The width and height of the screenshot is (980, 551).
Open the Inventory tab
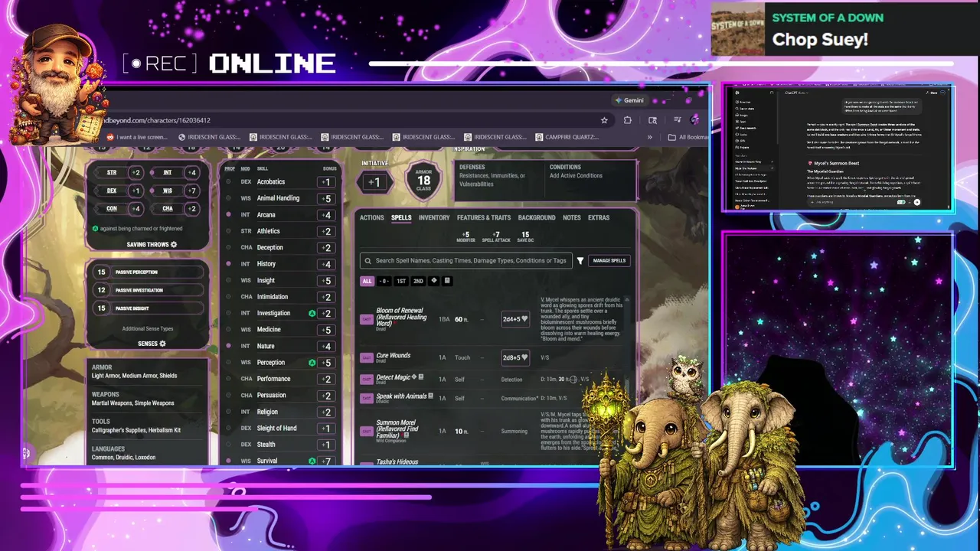434,218
